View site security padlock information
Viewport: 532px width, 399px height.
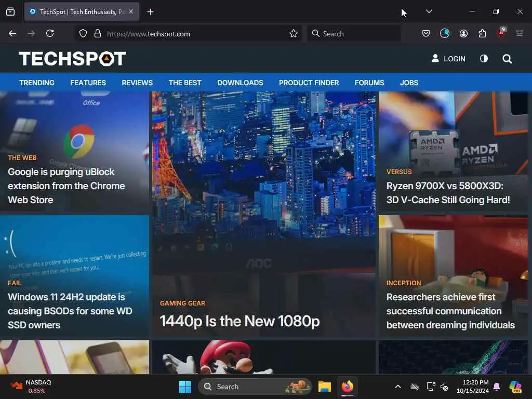[98, 34]
